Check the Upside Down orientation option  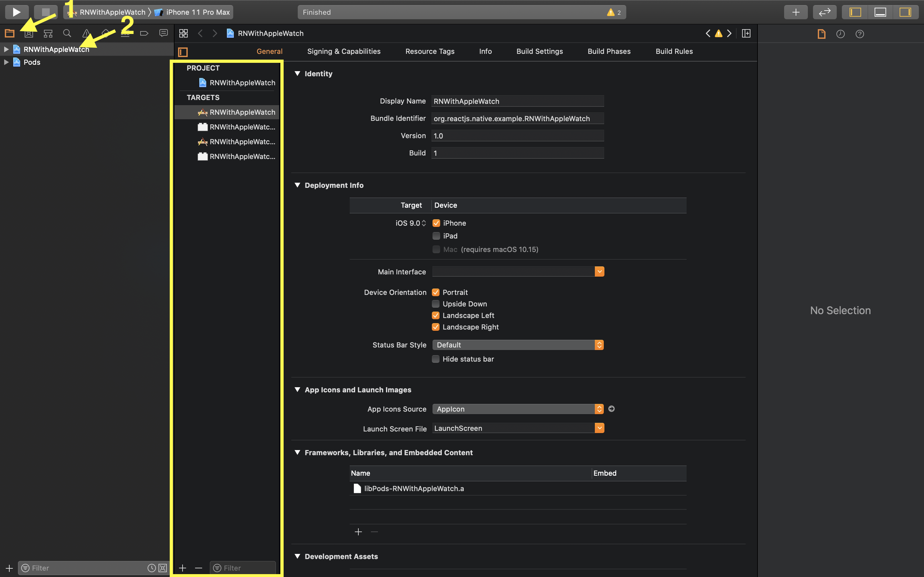436,304
